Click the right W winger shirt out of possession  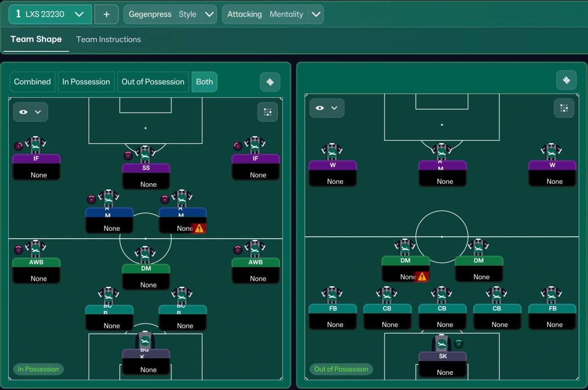click(551, 152)
